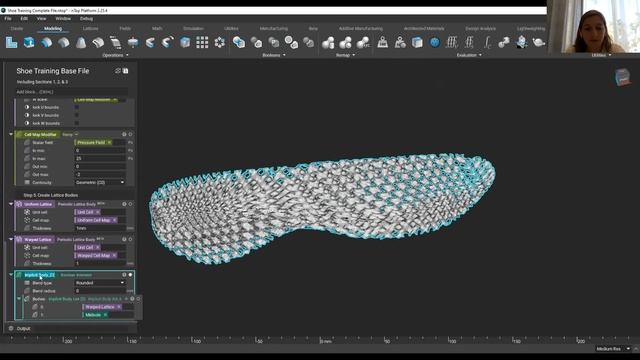Open the Blend type Rounded dropdown
The width and height of the screenshot is (640, 360).
coord(100,283)
